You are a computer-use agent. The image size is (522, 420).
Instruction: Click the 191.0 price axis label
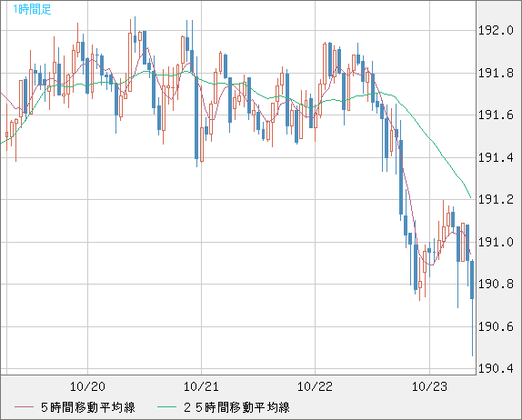pyautogui.click(x=496, y=242)
